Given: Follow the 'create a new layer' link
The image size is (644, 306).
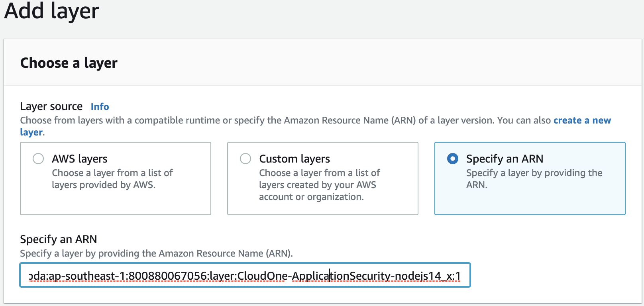Looking at the screenshot, I should pyautogui.click(x=582, y=120).
